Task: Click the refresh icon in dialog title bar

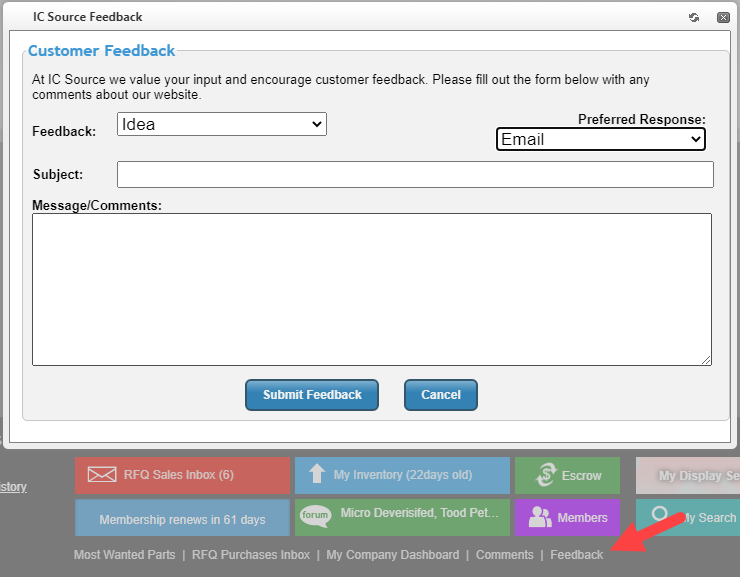Action: (694, 17)
